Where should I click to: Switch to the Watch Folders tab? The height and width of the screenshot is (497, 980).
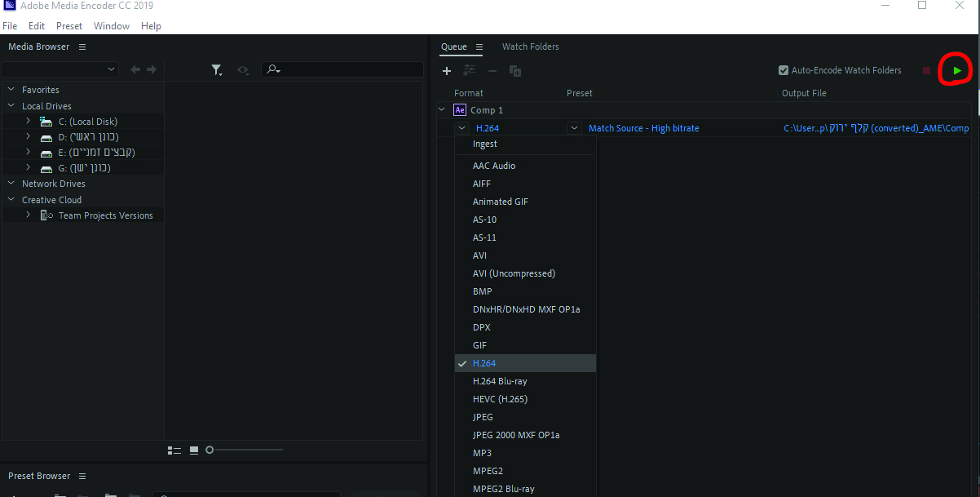pyautogui.click(x=531, y=47)
